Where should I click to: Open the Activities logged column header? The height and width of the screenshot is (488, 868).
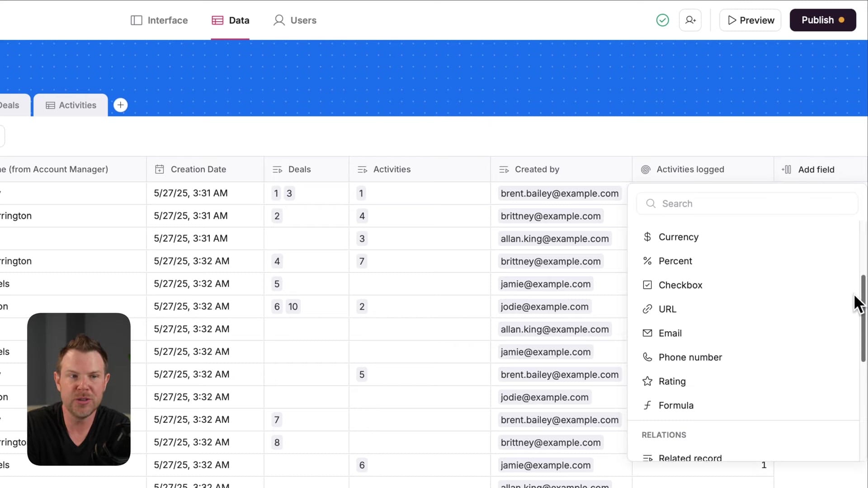tap(703, 169)
